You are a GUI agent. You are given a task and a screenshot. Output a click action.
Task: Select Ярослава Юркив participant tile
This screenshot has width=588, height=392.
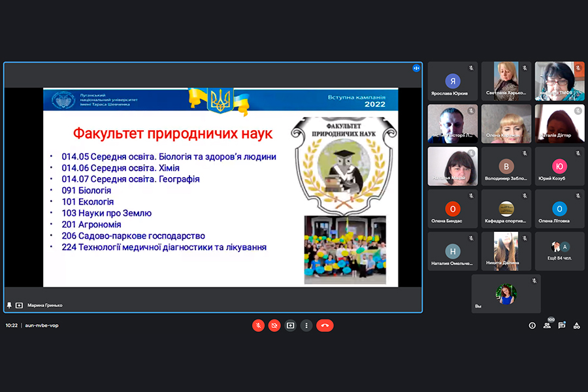click(x=453, y=82)
